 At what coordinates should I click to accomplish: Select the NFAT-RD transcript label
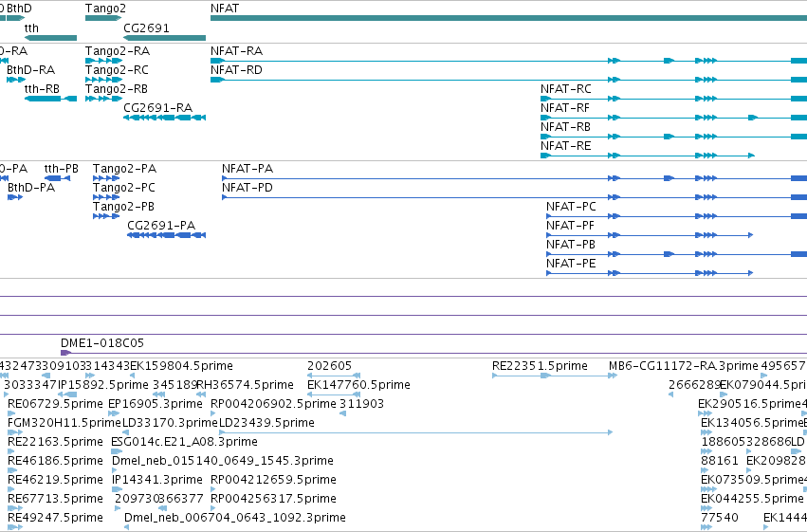[x=236, y=69]
